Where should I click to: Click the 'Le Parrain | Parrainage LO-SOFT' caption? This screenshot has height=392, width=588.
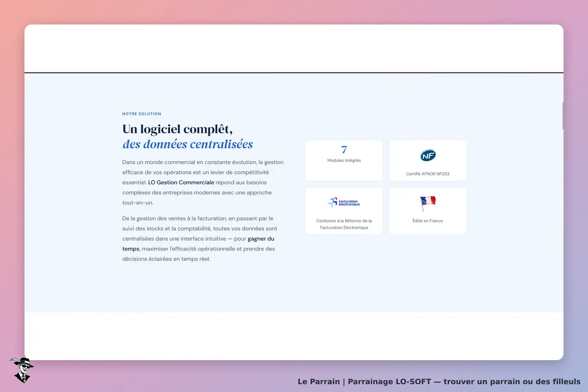[439, 382]
